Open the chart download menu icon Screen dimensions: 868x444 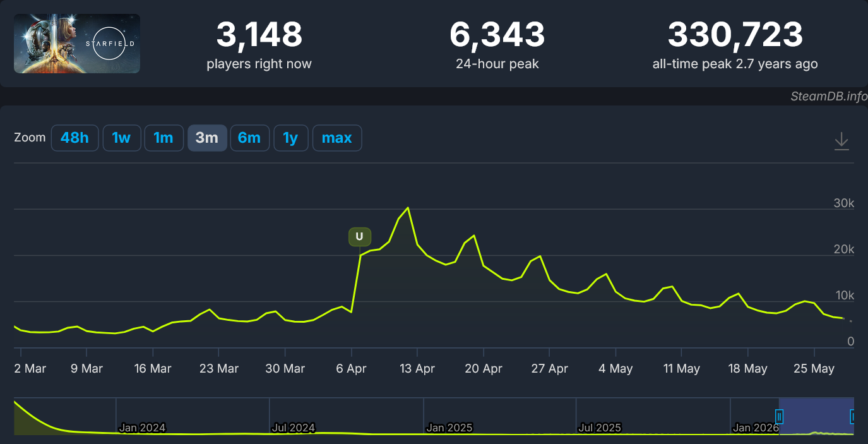pyautogui.click(x=841, y=140)
